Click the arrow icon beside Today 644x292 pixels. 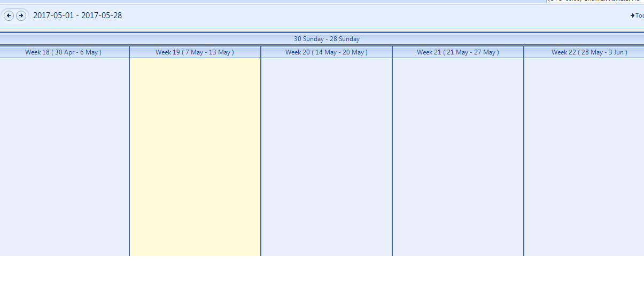coord(632,15)
